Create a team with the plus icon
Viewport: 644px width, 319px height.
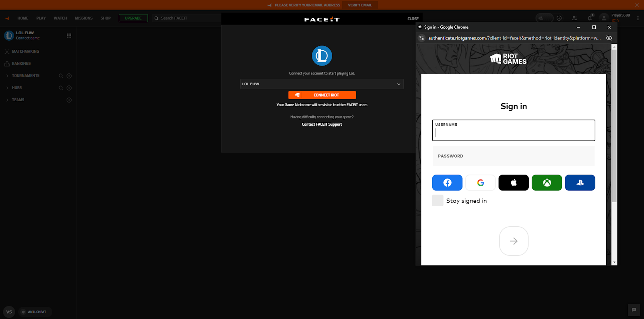tap(69, 100)
